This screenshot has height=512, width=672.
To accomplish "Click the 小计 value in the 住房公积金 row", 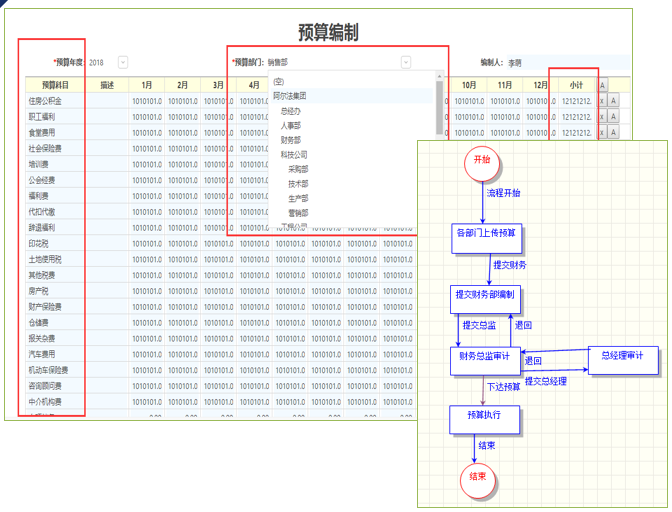I will (x=576, y=101).
